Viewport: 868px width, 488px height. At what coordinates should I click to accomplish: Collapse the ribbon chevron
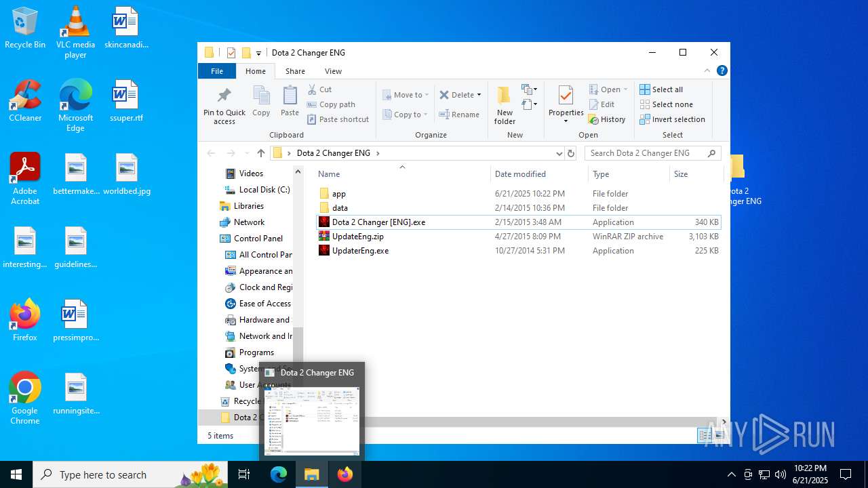click(x=707, y=70)
